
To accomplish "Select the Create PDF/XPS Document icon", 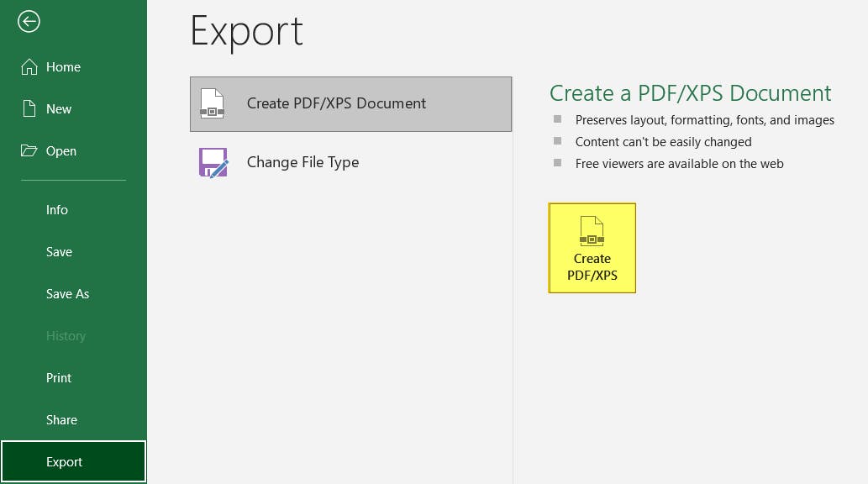I will (x=213, y=104).
